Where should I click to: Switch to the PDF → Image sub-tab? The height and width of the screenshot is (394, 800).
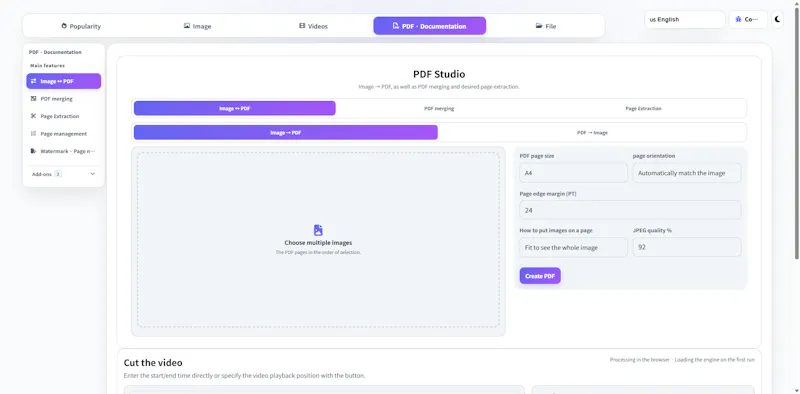(592, 132)
